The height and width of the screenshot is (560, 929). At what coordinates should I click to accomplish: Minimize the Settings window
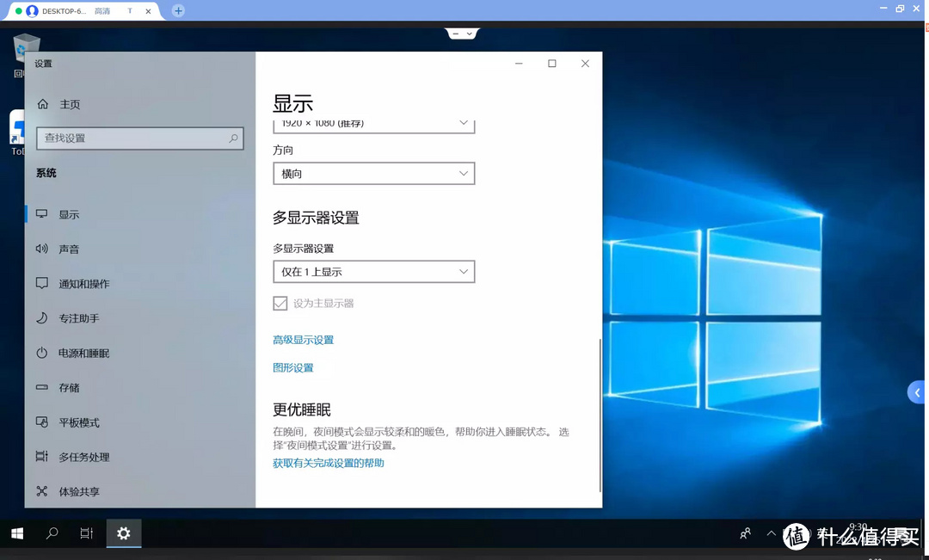[519, 64]
